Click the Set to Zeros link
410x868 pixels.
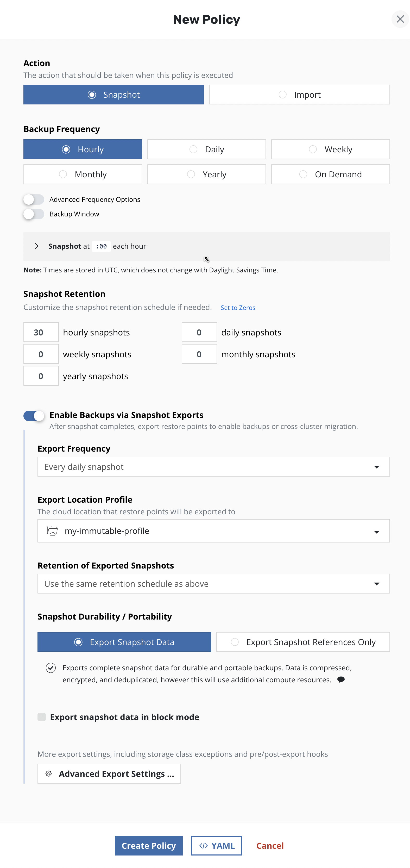(238, 308)
